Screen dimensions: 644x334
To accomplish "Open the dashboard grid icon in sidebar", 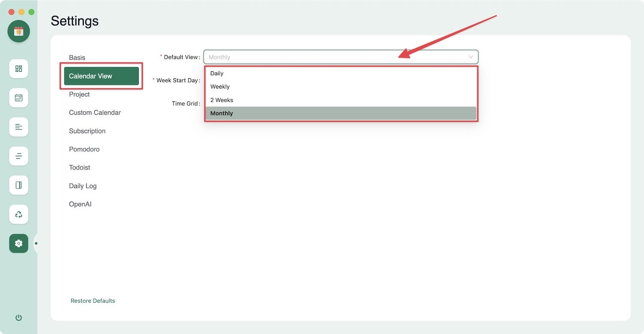I will coord(18,69).
